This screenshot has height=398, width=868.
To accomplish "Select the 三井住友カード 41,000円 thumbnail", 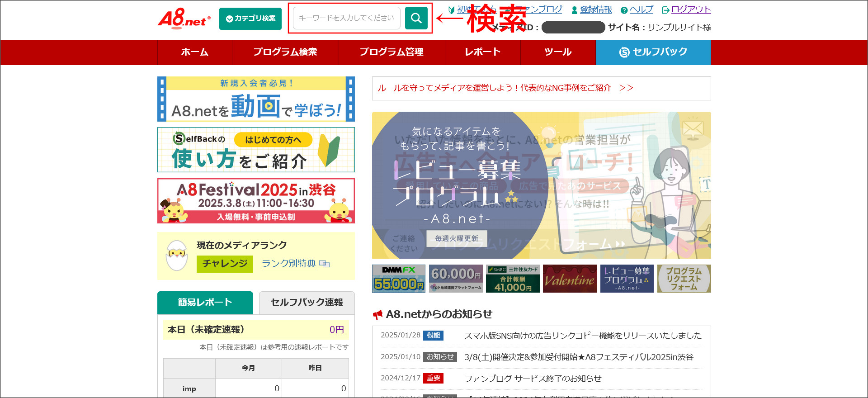I will (513, 279).
